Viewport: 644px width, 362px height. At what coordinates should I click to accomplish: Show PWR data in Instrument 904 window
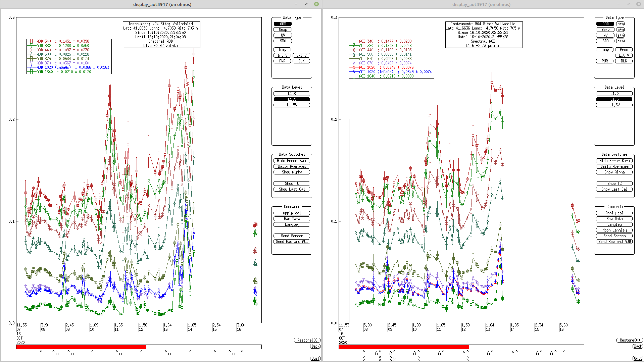click(x=605, y=61)
